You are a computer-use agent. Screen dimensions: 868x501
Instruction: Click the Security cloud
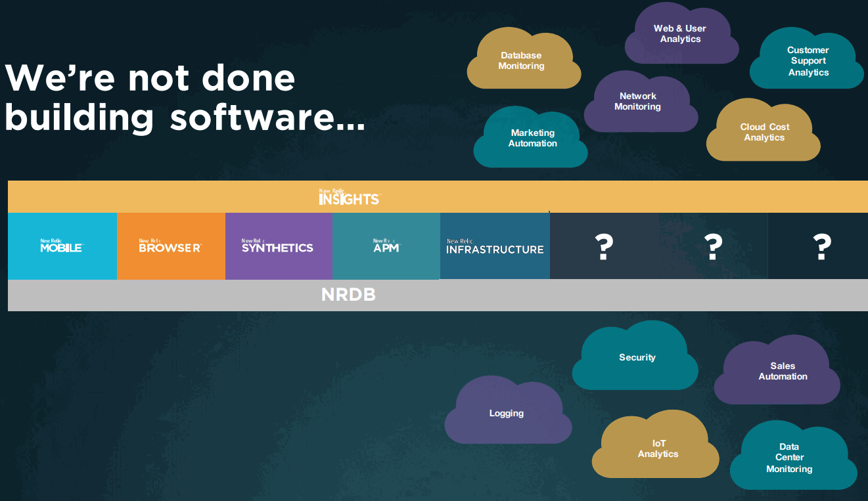point(635,356)
